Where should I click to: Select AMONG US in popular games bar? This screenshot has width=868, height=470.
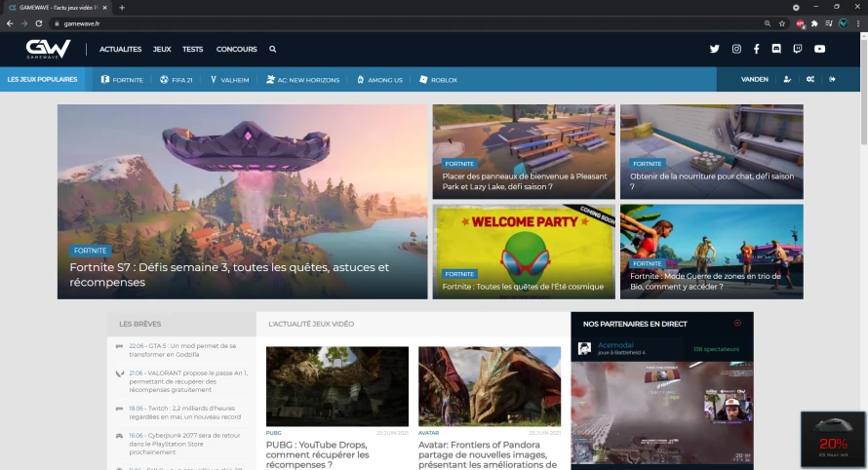point(379,80)
